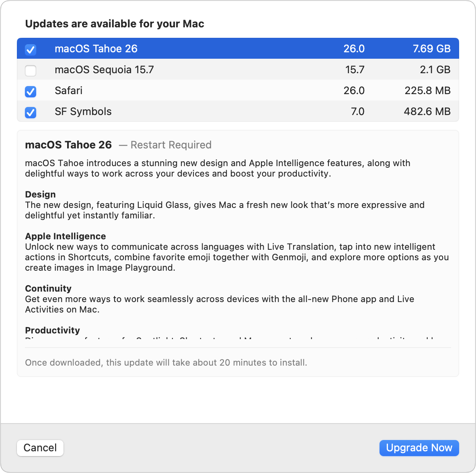Click version 7.0 in SF Symbols row
The width and height of the screenshot is (476, 473).
click(x=357, y=111)
